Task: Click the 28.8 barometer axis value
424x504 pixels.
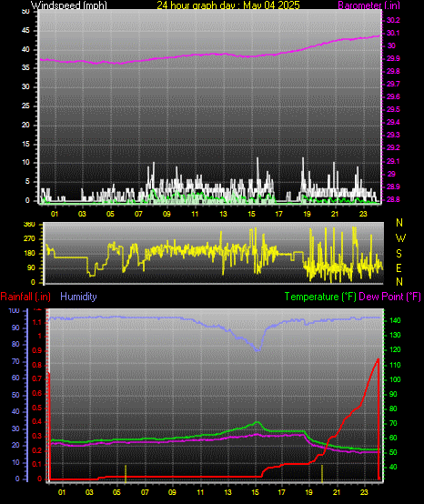Action: coord(393,199)
